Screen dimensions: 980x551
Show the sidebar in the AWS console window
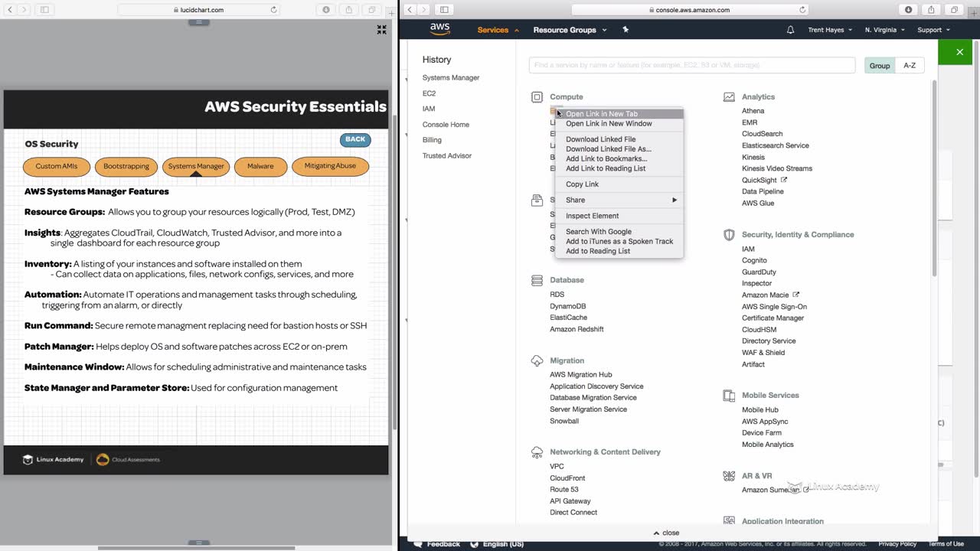coord(443,10)
